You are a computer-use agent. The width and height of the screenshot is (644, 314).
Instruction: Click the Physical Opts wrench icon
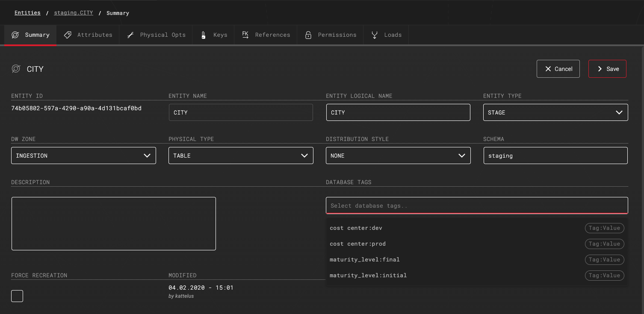(x=130, y=35)
